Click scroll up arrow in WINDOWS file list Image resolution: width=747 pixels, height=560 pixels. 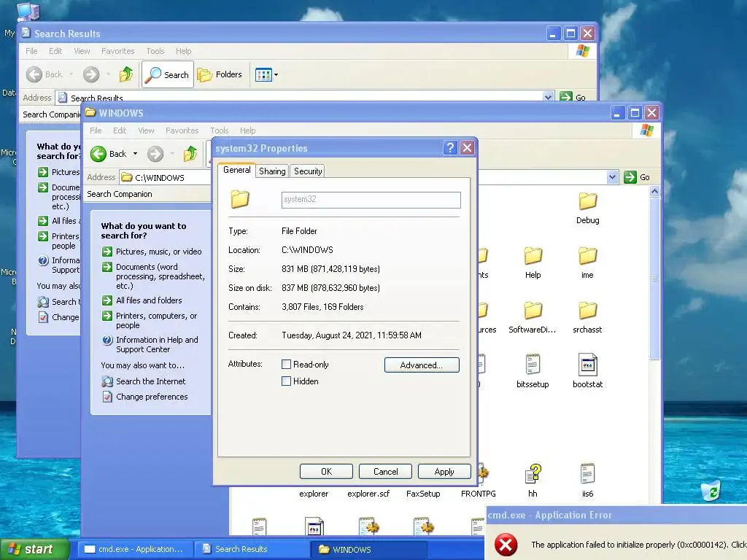(x=654, y=192)
